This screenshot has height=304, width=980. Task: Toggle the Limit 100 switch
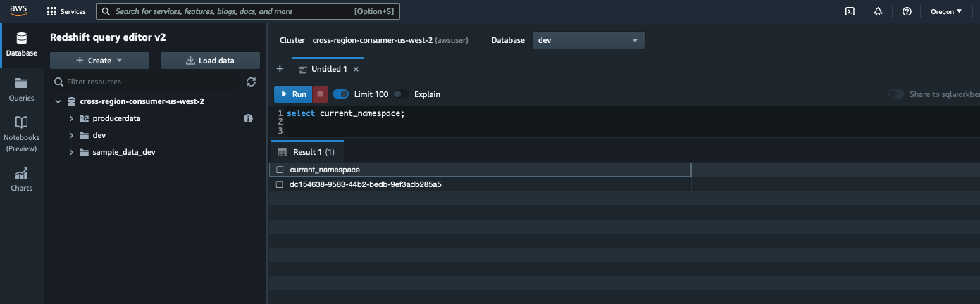coord(341,94)
